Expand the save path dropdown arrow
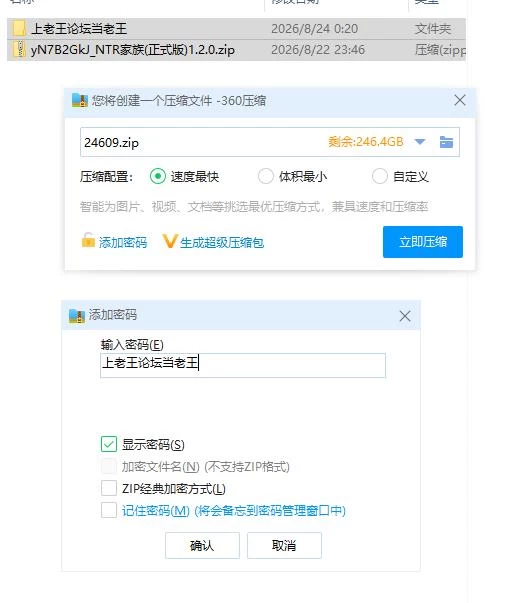Image resolution: width=525 pixels, height=603 pixels. tap(420, 142)
